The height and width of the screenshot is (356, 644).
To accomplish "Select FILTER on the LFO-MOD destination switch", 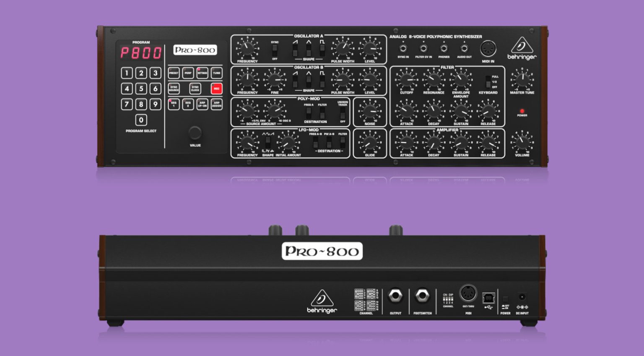I will 343,141.
